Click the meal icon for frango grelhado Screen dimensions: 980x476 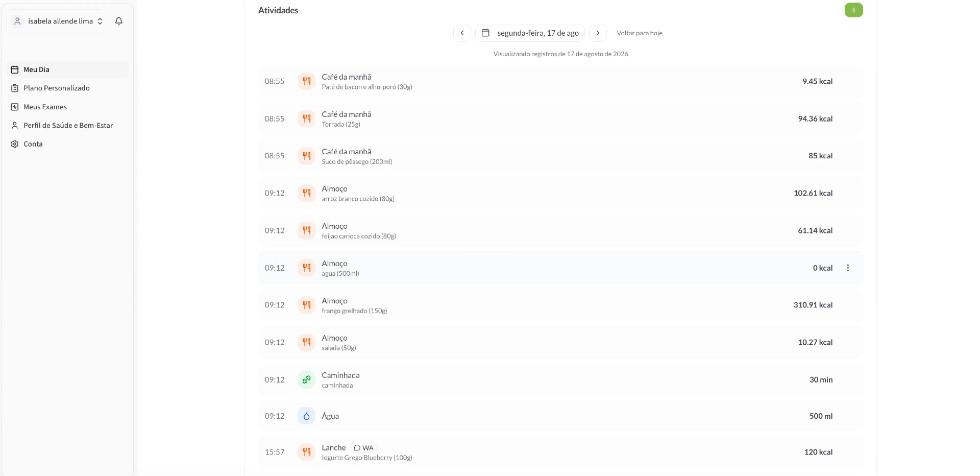click(306, 305)
